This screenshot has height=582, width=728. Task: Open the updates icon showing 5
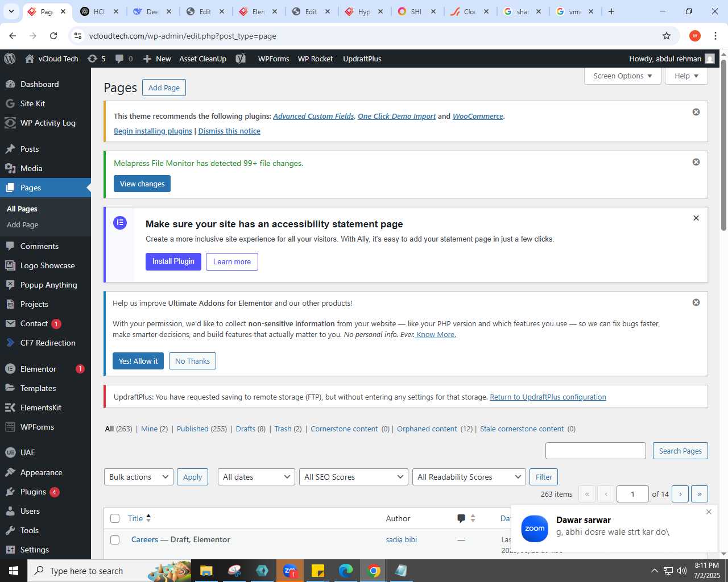click(x=97, y=59)
